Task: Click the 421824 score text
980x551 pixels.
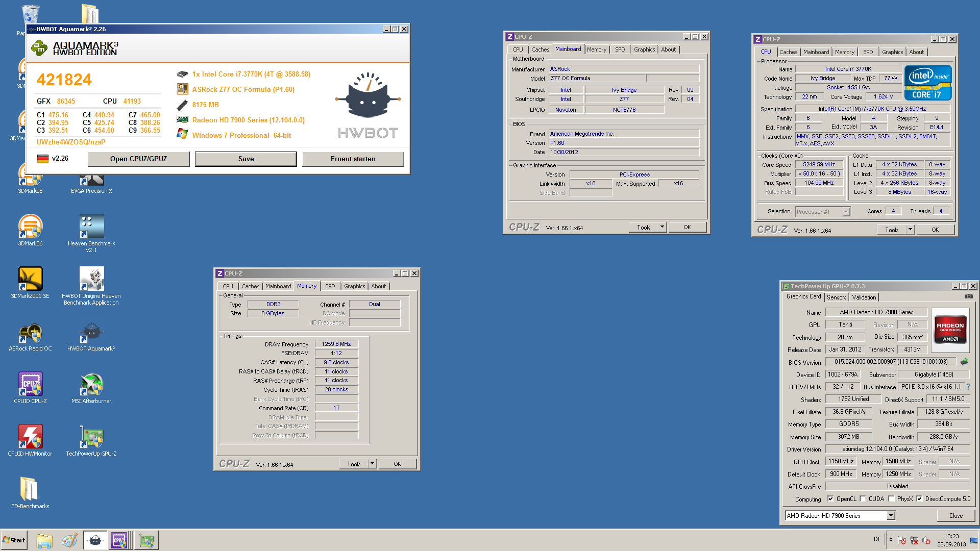Action: pos(64,80)
